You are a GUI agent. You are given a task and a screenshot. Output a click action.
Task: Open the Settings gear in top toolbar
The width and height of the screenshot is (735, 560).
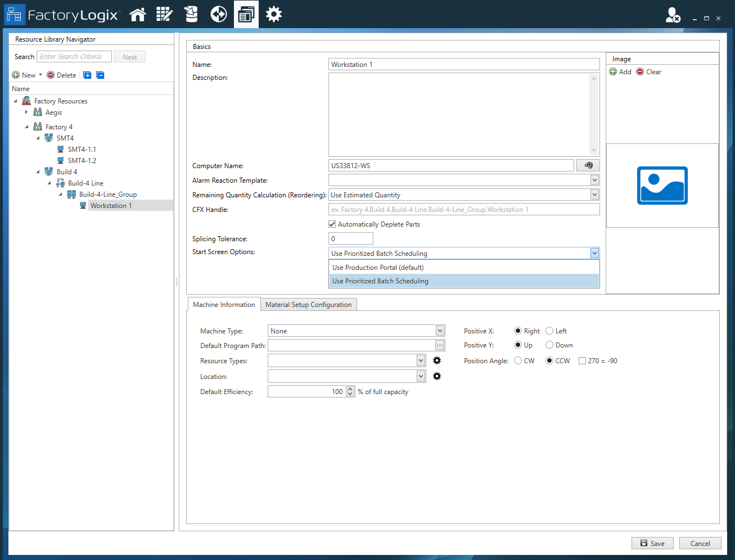click(x=274, y=14)
